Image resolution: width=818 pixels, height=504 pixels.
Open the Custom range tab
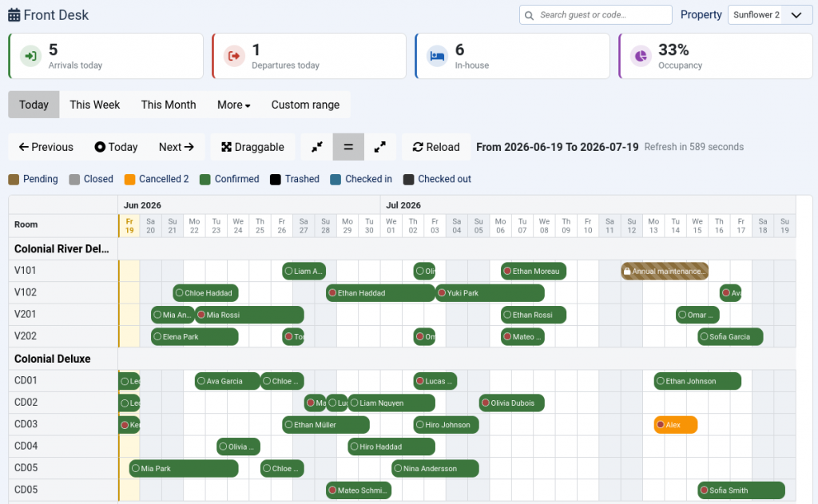tap(305, 105)
